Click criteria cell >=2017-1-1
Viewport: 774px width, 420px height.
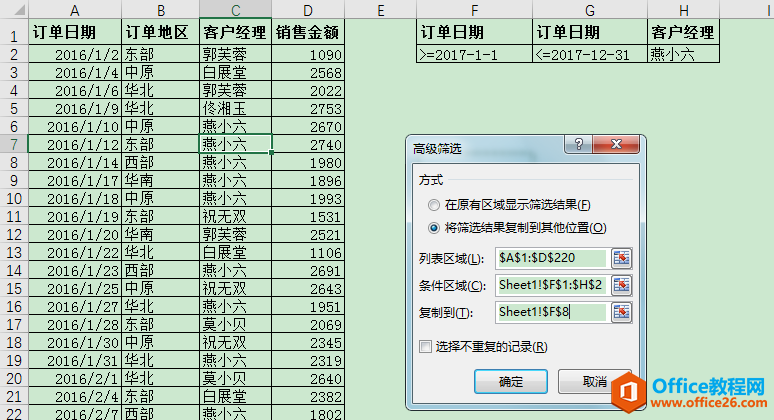(x=474, y=54)
